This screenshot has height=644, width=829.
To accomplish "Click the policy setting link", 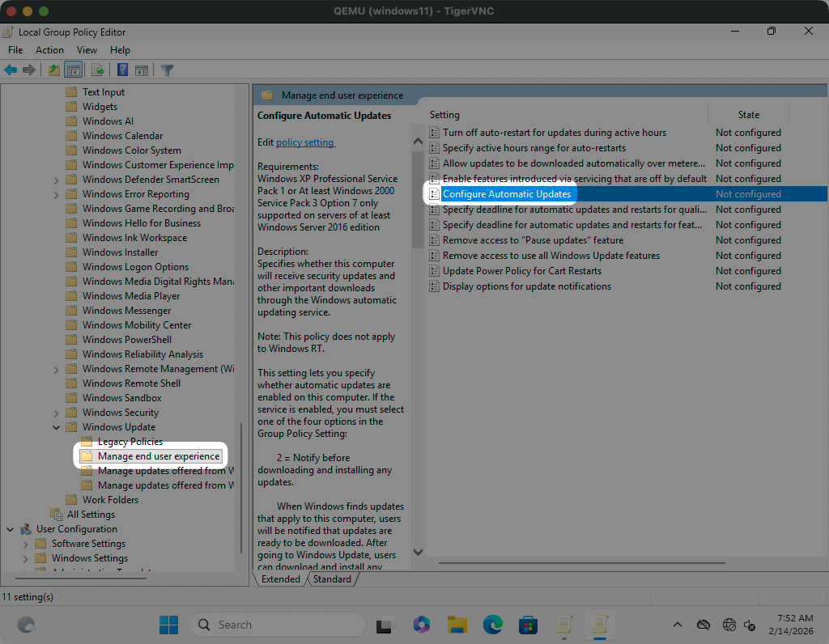I will click(304, 142).
